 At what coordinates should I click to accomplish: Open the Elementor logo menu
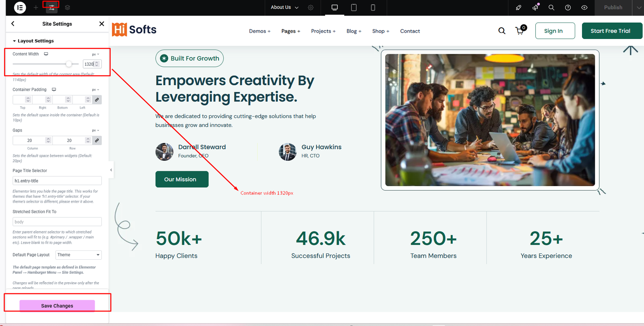click(x=20, y=8)
